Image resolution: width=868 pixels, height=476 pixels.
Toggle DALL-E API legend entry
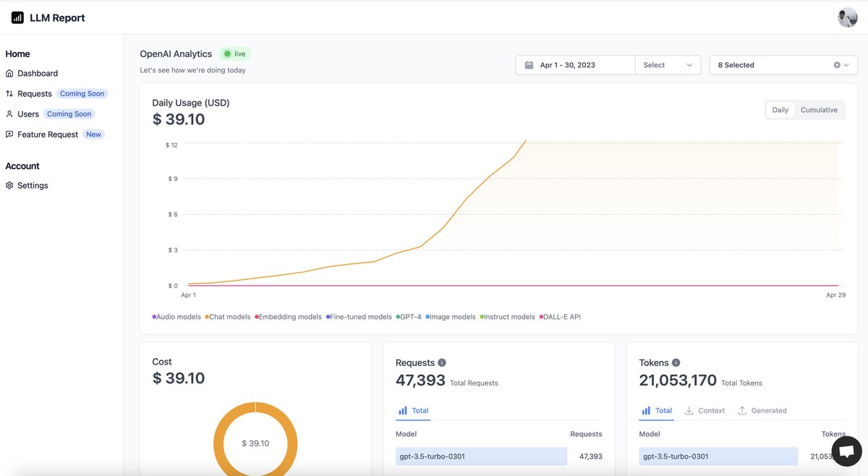point(559,317)
